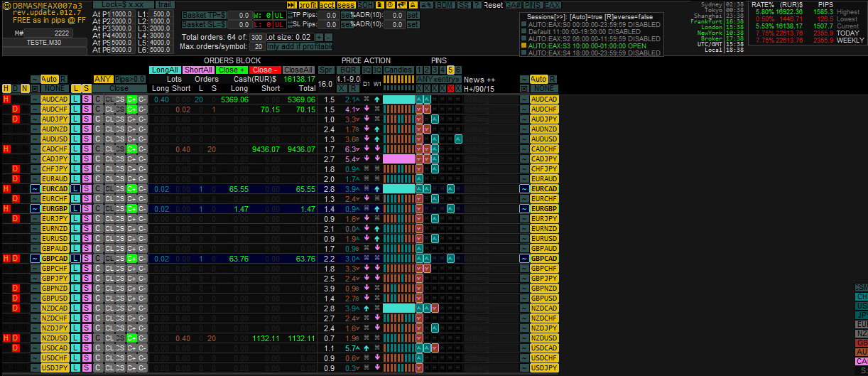This screenshot has height=376, width=868.
Task: Click the tilde chart icon for EURGBP row
Action: tap(35, 209)
